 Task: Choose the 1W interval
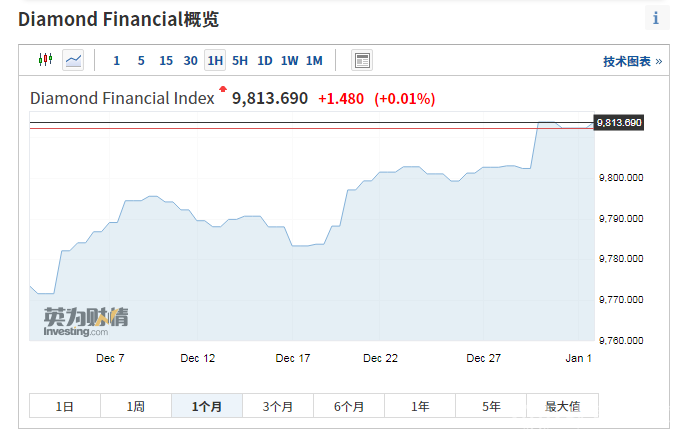click(x=289, y=60)
